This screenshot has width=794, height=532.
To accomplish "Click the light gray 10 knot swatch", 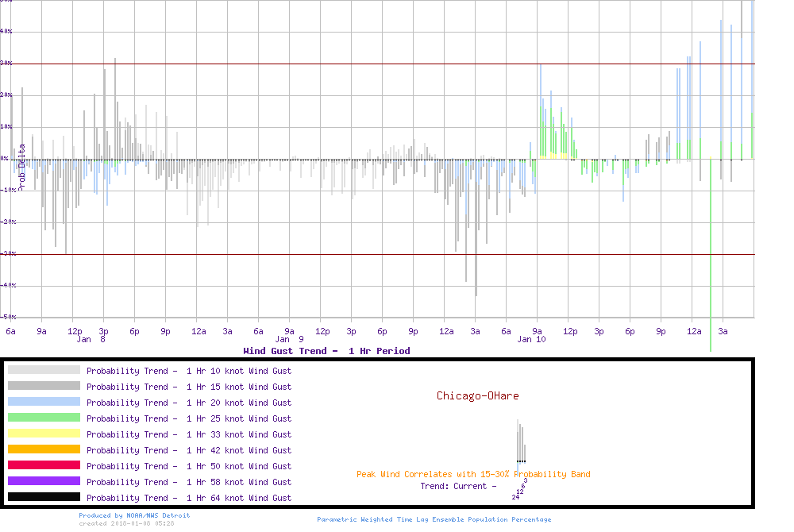I will 44,370.
